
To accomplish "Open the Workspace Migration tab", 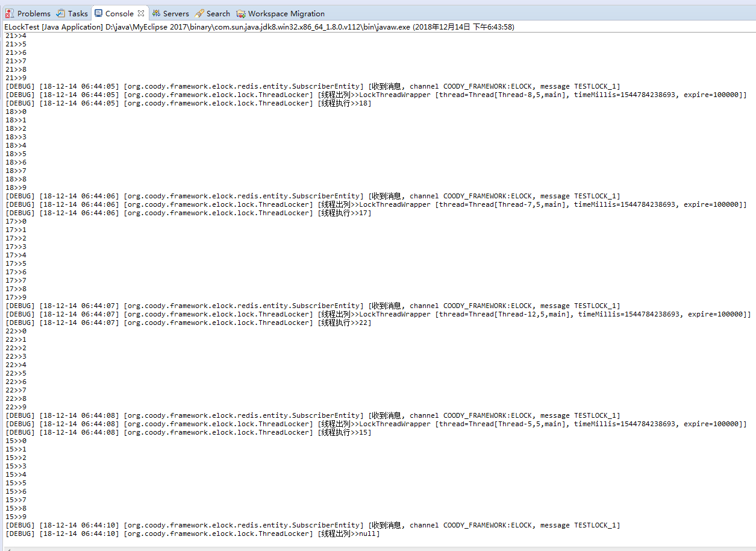I will tap(281, 13).
